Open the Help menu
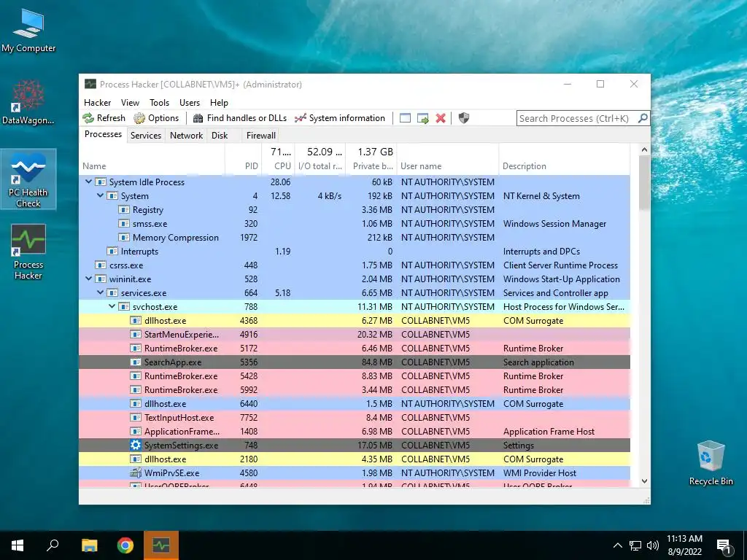Screen dimensions: 747x560 tap(219, 102)
